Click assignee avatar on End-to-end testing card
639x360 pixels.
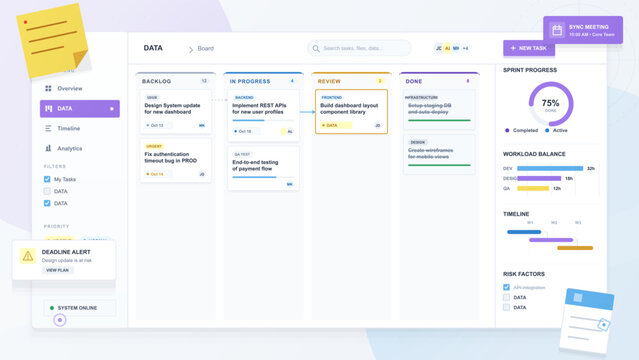[289, 184]
